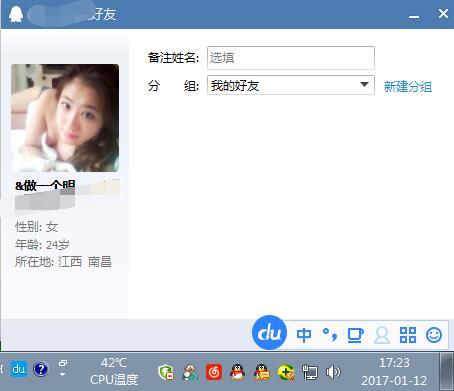This screenshot has height=391, width=454.
Task: Toggle Chinese input mode 中 icon
Action: click(304, 335)
